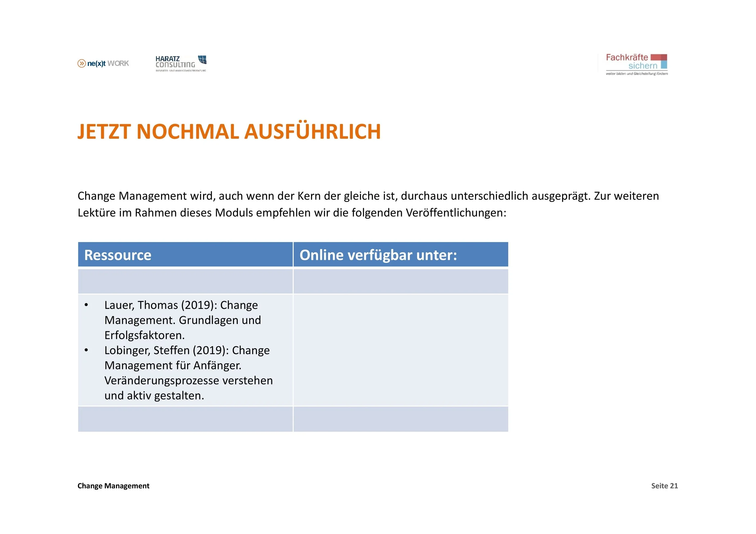Image resolution: width=756 pixels, height=534 pixels.
Task: Click the ne(x)t WORK logo
Action: point(103,63)
